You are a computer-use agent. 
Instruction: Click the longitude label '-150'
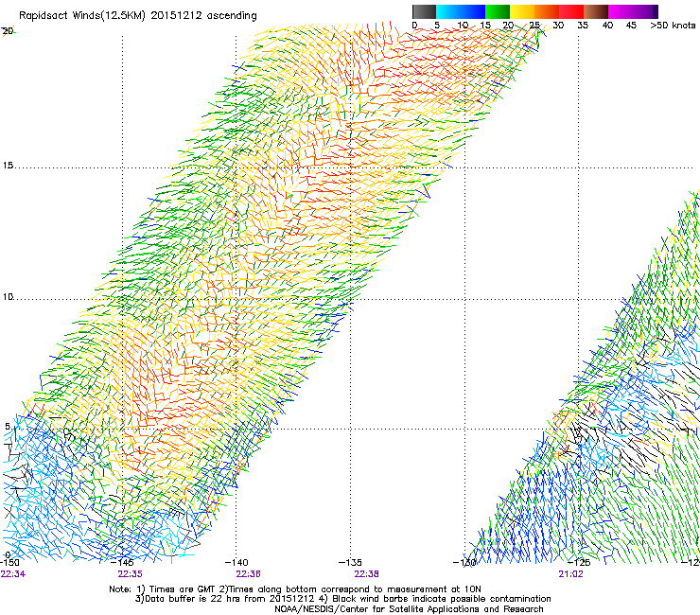[9, 562]
